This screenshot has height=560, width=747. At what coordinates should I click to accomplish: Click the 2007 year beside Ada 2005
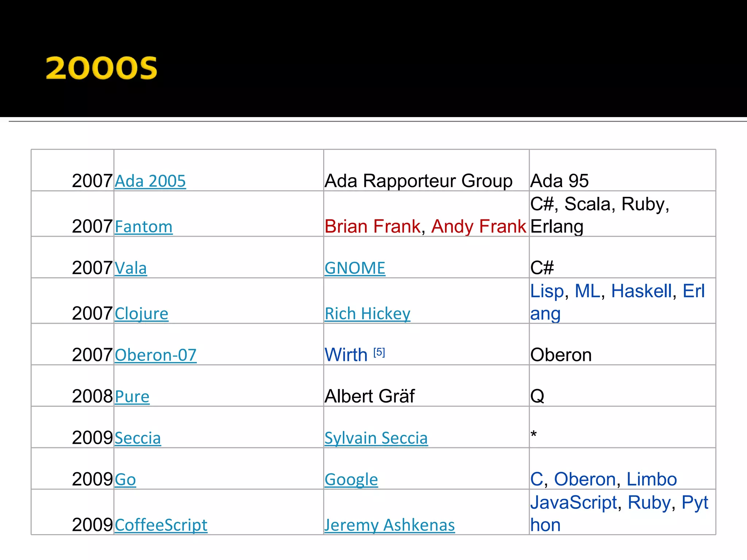click(x=92, y=181)
